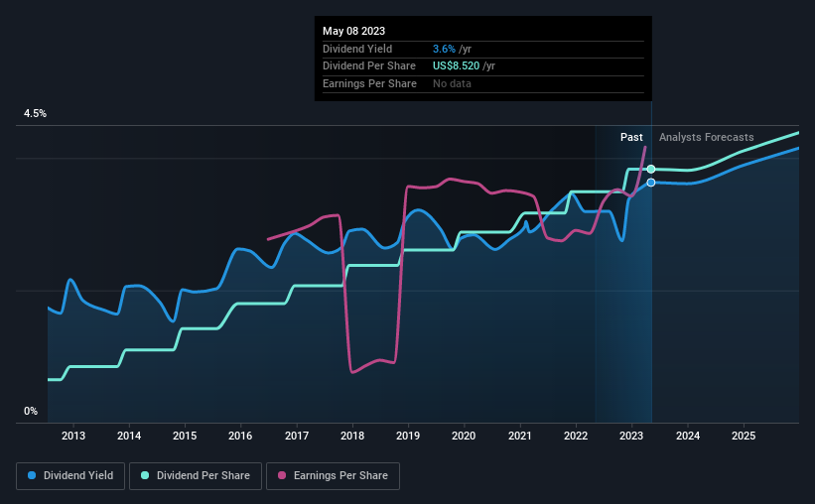Click the 4.5% y-axis label

[35, 113]
